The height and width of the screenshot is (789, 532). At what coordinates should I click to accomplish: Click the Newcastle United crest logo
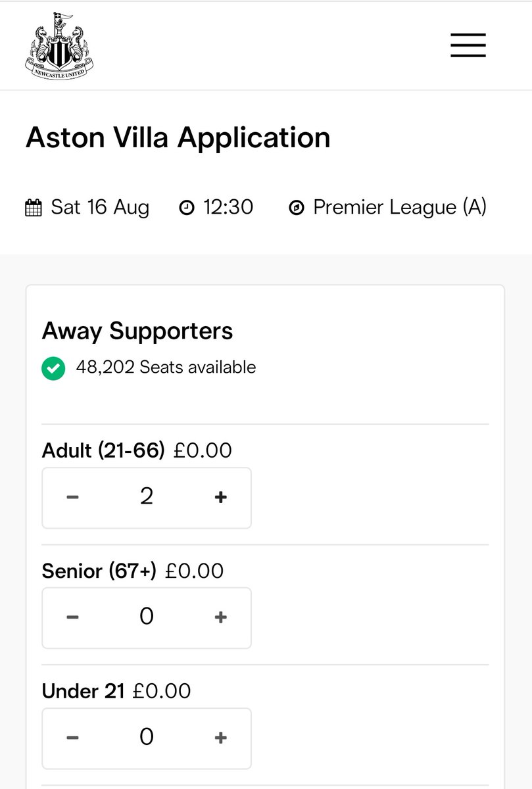pos(60,45)
